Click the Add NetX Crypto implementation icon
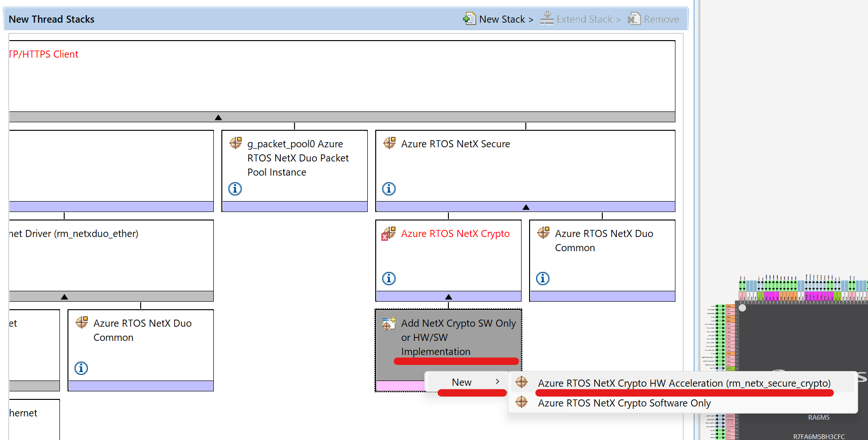This screenshot has width=868, height=440. [x=389, y=323]
